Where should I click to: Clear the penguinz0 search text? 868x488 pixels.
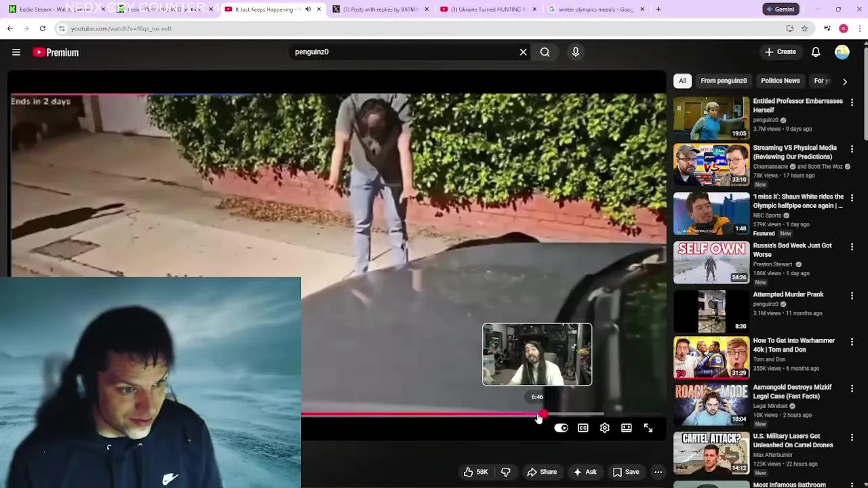(x=523, y=52)
